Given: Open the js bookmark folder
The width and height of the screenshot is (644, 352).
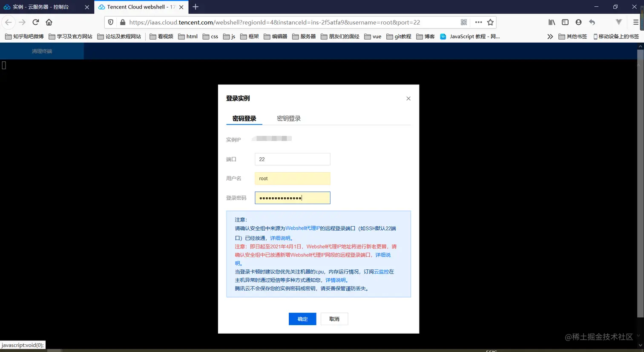Looking at the screenshot, I should 229,37.
